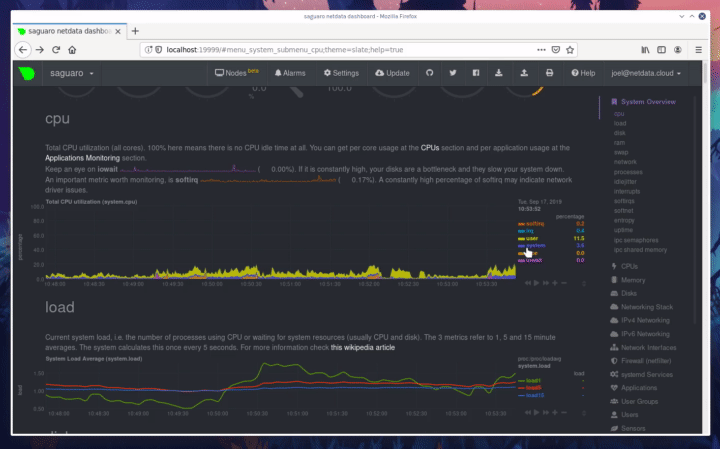Open the page actions three-dot menu

coord(541,50)
